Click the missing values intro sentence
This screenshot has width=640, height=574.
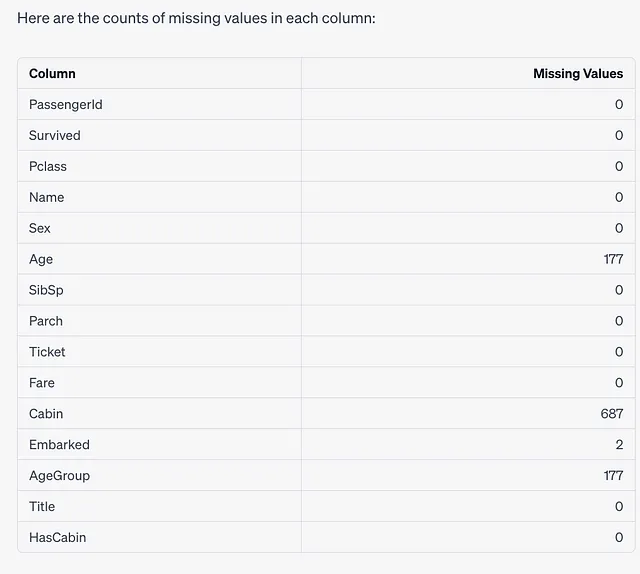(x=196, y=18)
